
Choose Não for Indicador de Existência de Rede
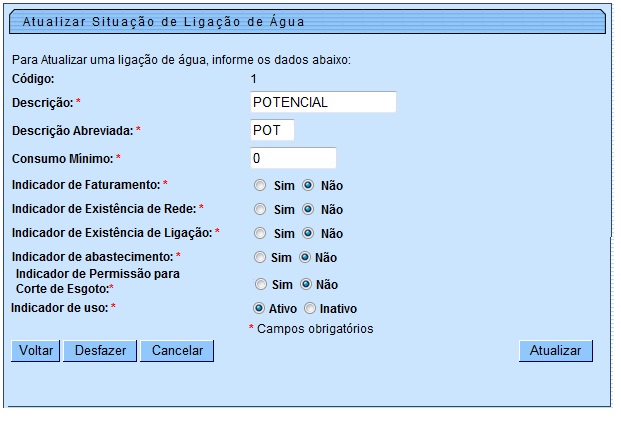308,209
